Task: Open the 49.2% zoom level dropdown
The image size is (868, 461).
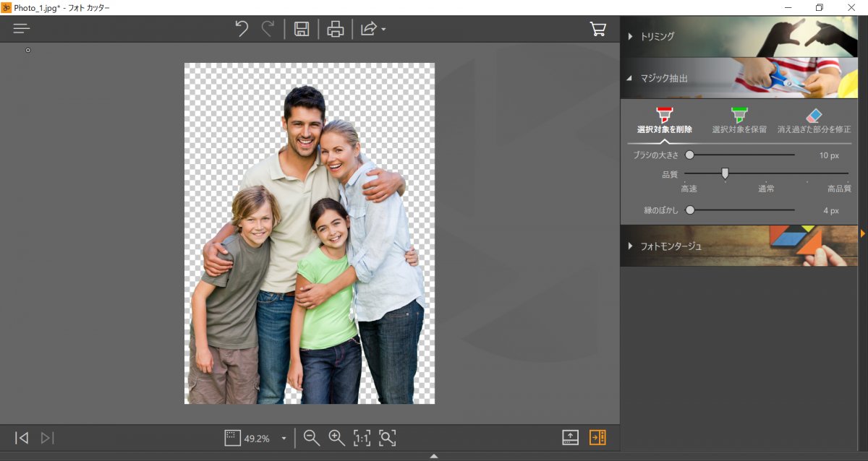Action: click(x=284, y=438)
